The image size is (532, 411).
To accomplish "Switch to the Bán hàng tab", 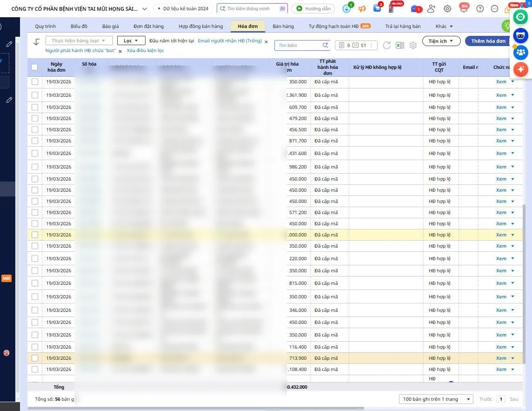I will 283,26.
